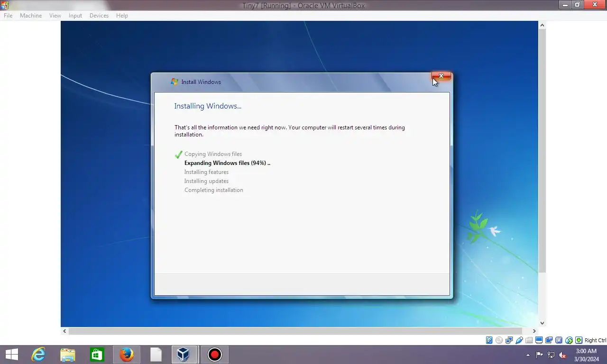Click the vertical scrollbar up arrow
The image size is (607, 364).
[542, 25]
